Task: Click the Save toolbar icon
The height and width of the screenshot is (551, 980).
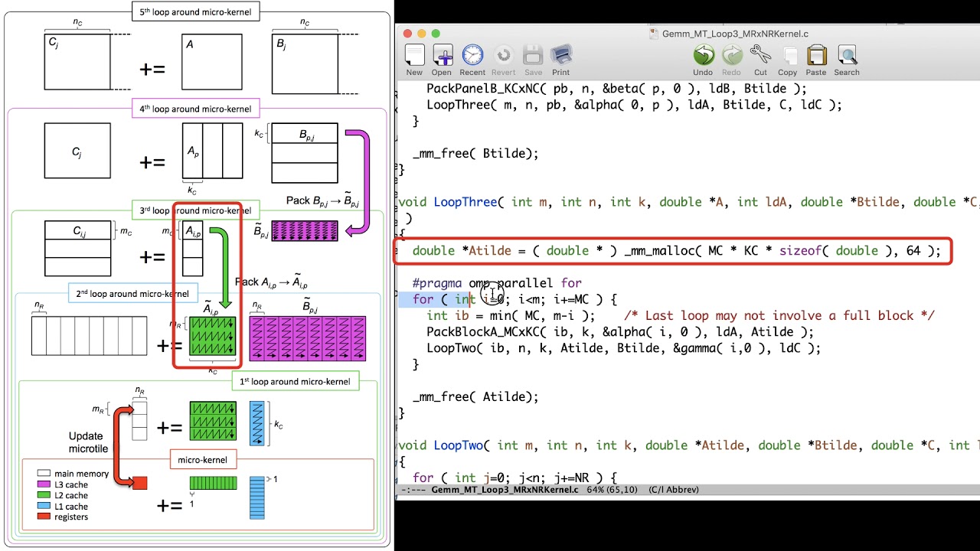Action: click(533, 55)
